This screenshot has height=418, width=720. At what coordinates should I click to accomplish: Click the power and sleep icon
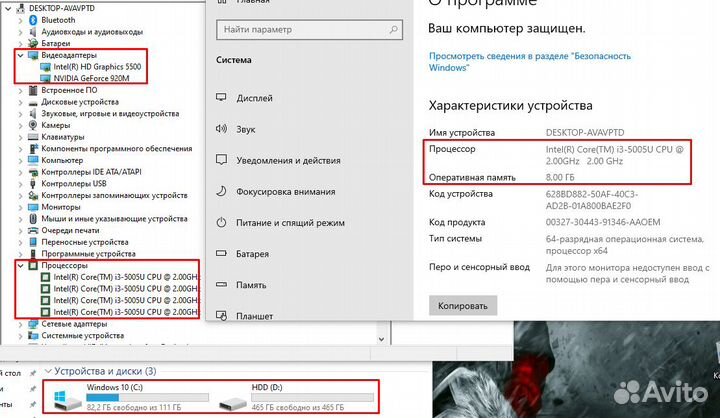tap(221, 222)
